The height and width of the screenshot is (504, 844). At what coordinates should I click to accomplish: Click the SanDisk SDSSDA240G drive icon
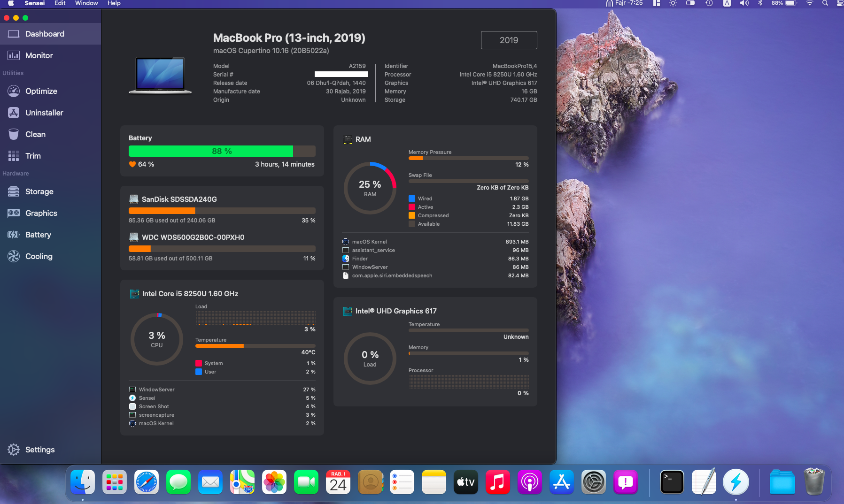134,199
